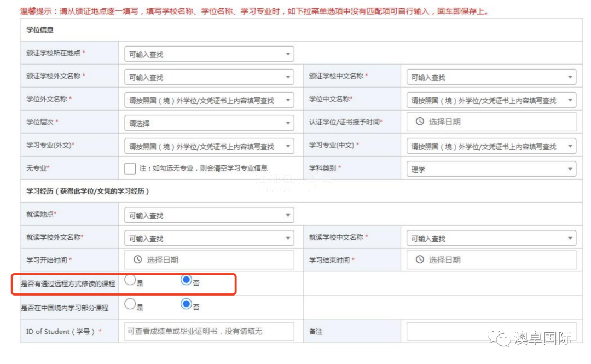Click clock icon in 学习开始时间 field
The image size is (591, 364).
tap(138, 259)
